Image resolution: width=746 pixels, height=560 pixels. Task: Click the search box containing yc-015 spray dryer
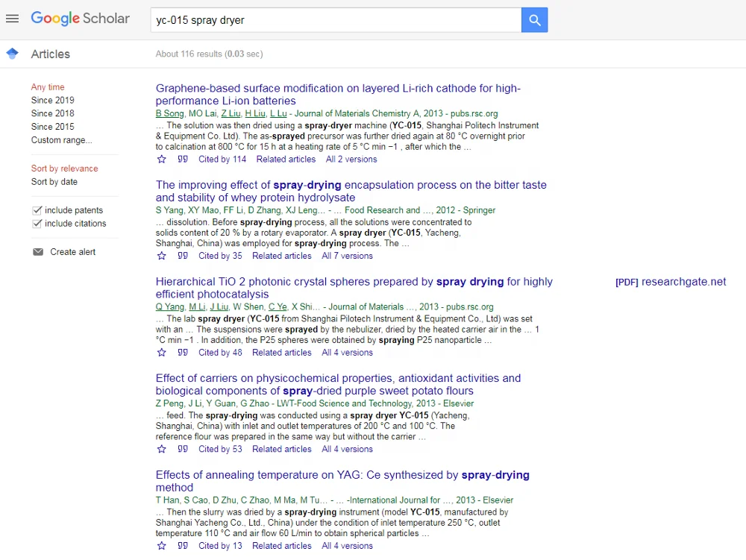(336, 20)
